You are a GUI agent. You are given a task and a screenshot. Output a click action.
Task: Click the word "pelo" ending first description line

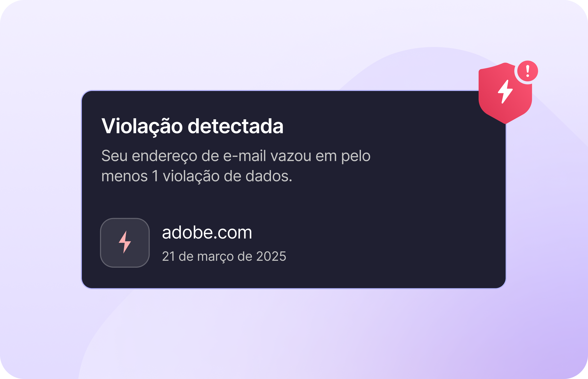tap(356, 156)
